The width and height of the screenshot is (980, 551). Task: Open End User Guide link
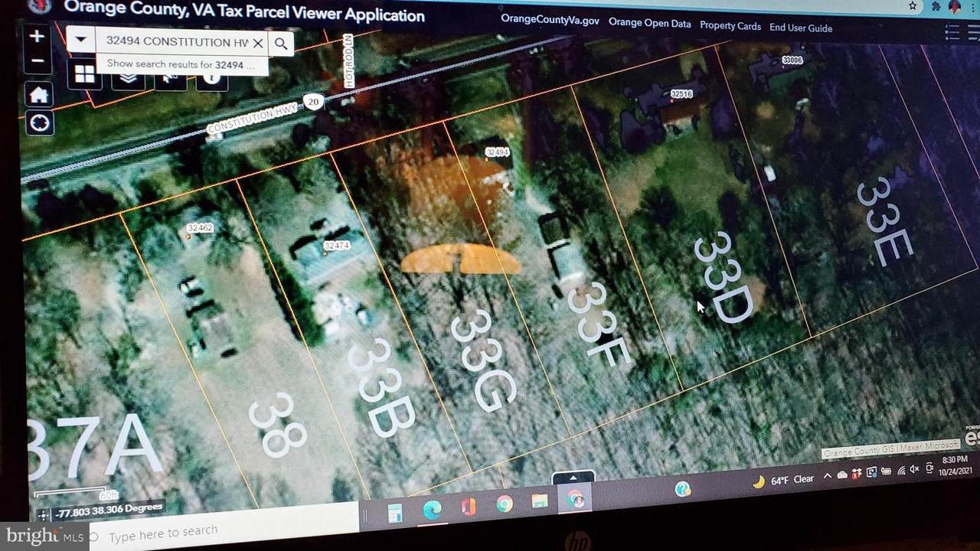(x=801, y=28)
